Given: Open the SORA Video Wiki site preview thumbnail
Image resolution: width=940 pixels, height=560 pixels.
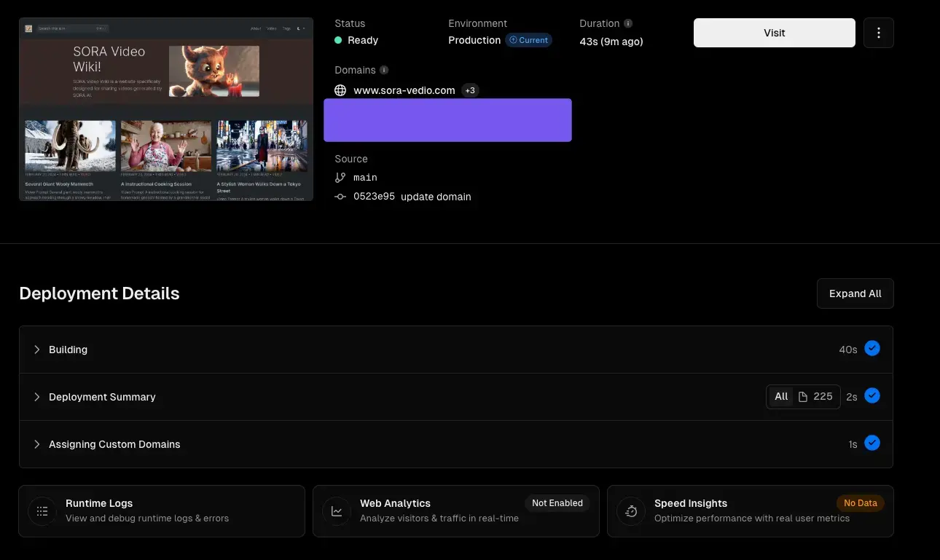Looking at the screenshot, I should [166, 109].
